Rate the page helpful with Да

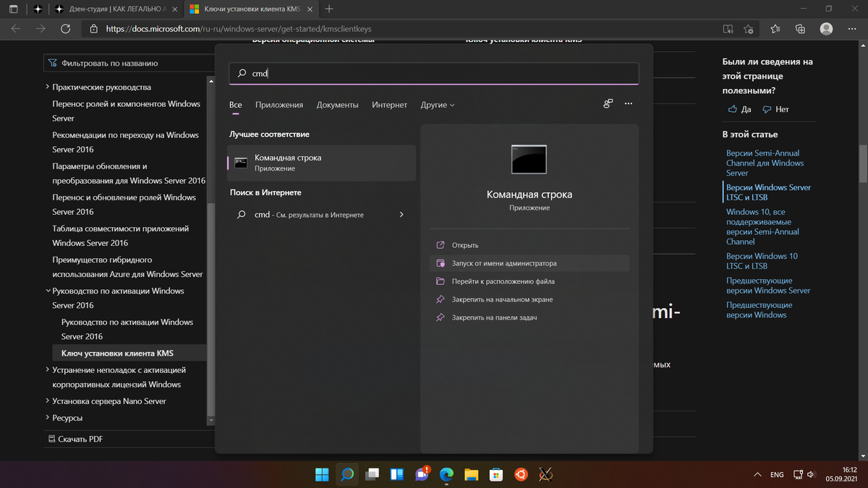740,109
